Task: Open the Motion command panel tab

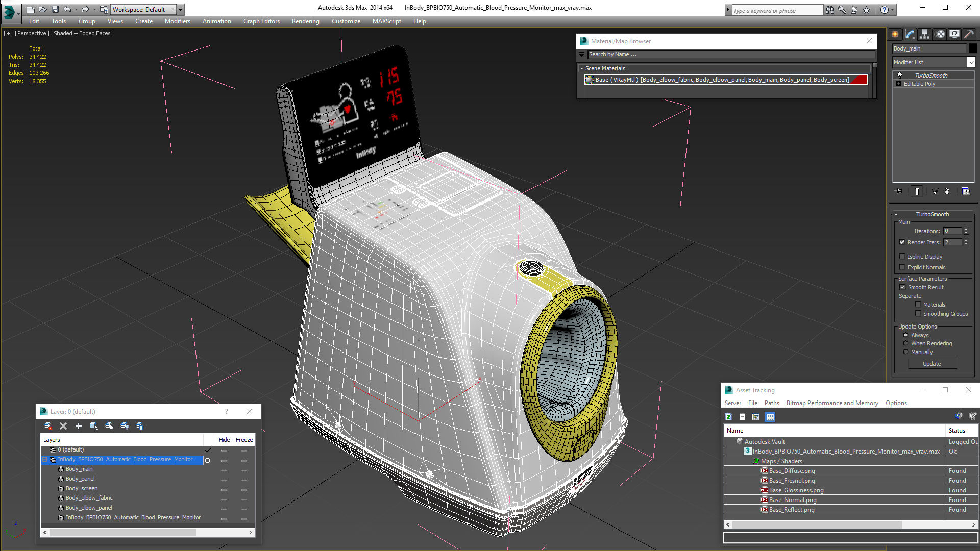Action: 940,34
